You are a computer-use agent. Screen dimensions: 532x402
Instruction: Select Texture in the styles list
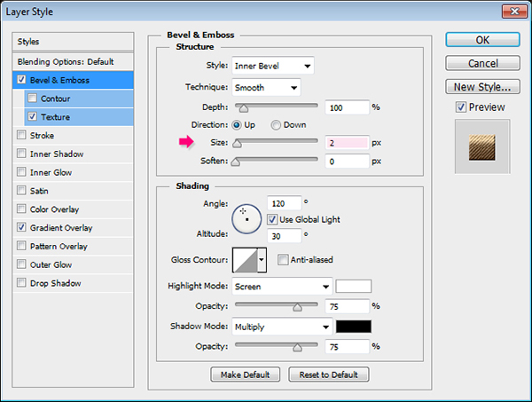(x=55, y=117)
